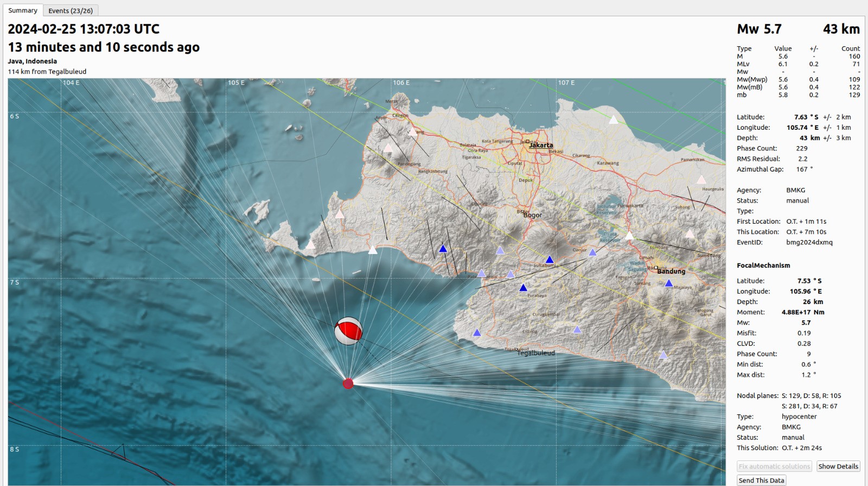
Task: Select the MLv magnitude row
Action: [x=798, y=64]
